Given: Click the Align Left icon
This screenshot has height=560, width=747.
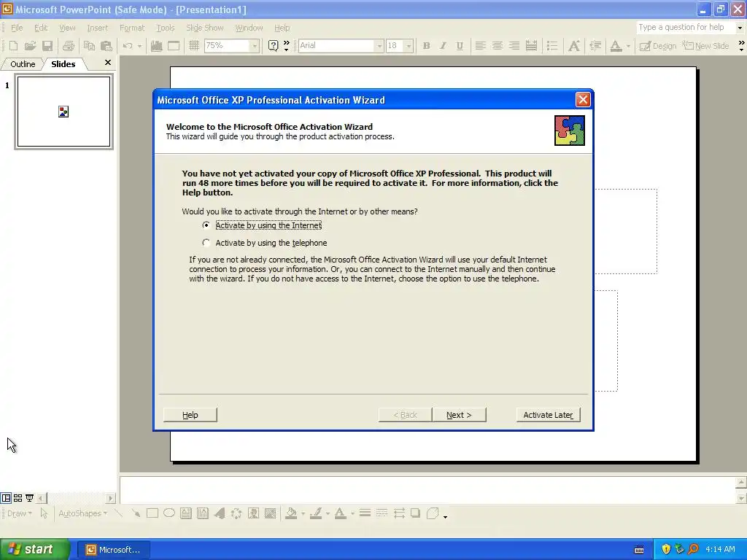Looking at the screenshot, I should (480, 46).
